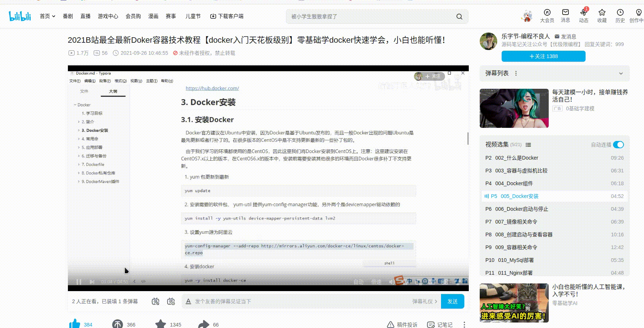The image size is (644, 328).
Task: Click the player volume icon
Action: pos(392,282)
